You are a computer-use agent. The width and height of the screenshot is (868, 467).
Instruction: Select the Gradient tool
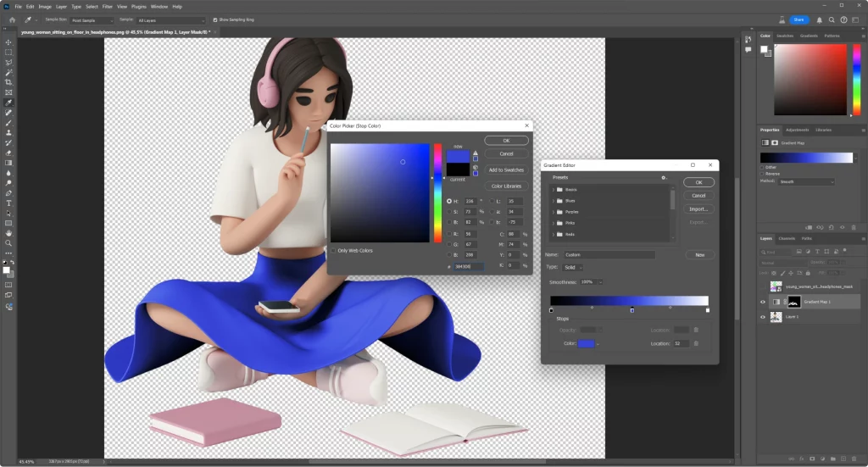click(8, 164)
